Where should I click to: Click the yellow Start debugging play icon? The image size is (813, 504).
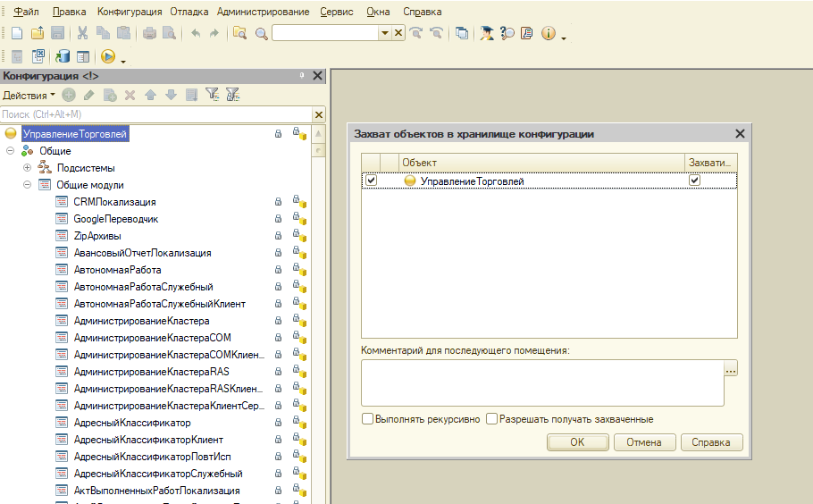tap(108, 56)
